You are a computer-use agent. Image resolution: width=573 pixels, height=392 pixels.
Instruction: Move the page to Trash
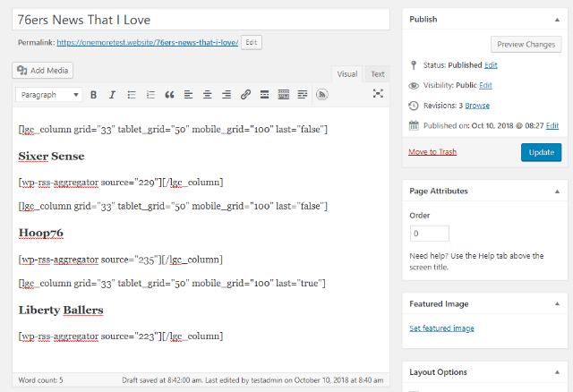tap(432, 152)
